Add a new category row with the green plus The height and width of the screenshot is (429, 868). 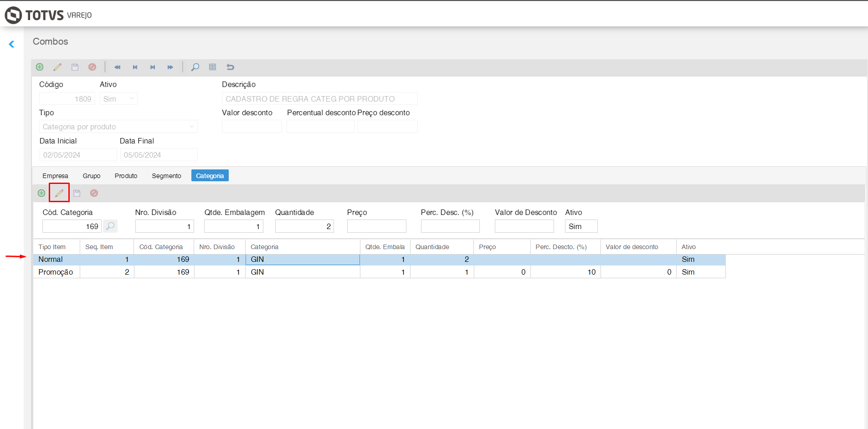(x=41, y=193)
